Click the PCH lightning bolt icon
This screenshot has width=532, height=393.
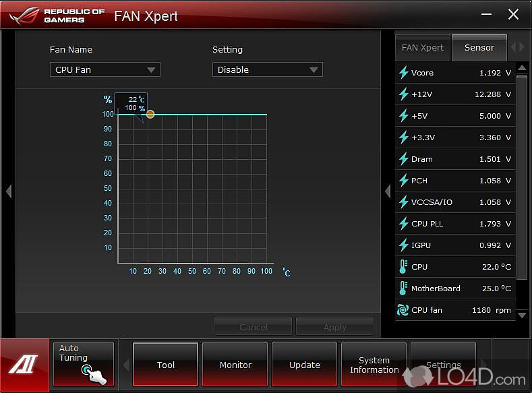(x=403, y=181)
